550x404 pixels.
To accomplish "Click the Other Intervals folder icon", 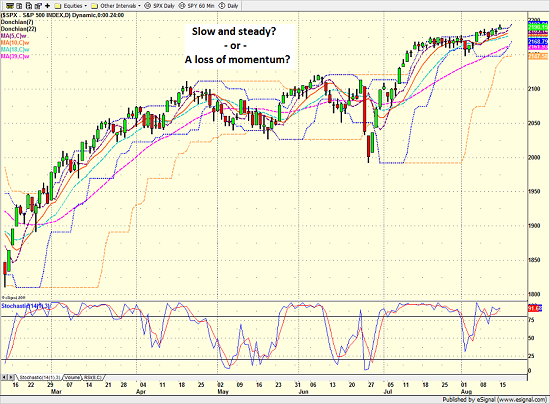I will pos(94,6).
